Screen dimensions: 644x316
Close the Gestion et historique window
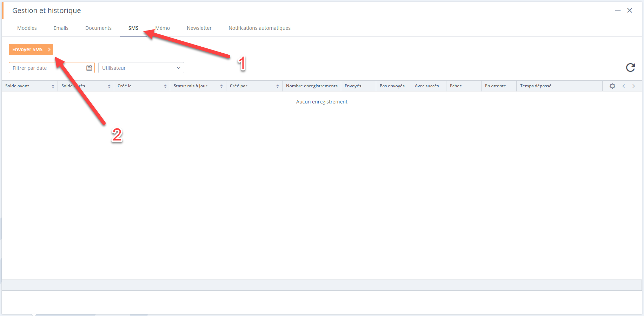click(630, 10)
